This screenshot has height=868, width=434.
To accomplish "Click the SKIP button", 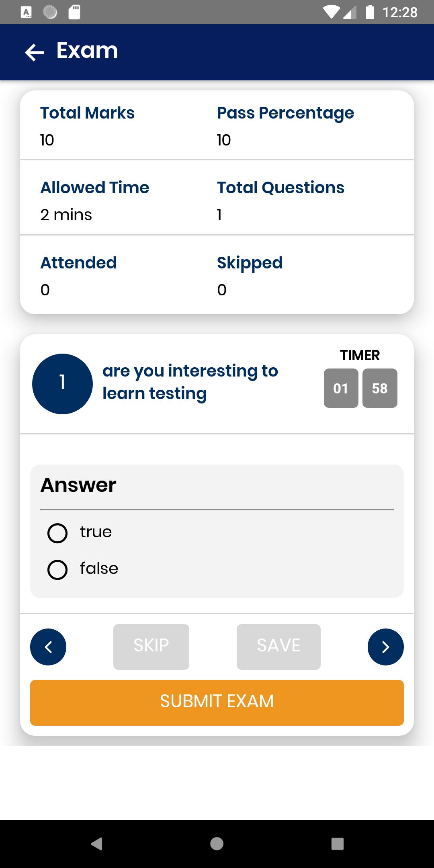I will point(151,647).
